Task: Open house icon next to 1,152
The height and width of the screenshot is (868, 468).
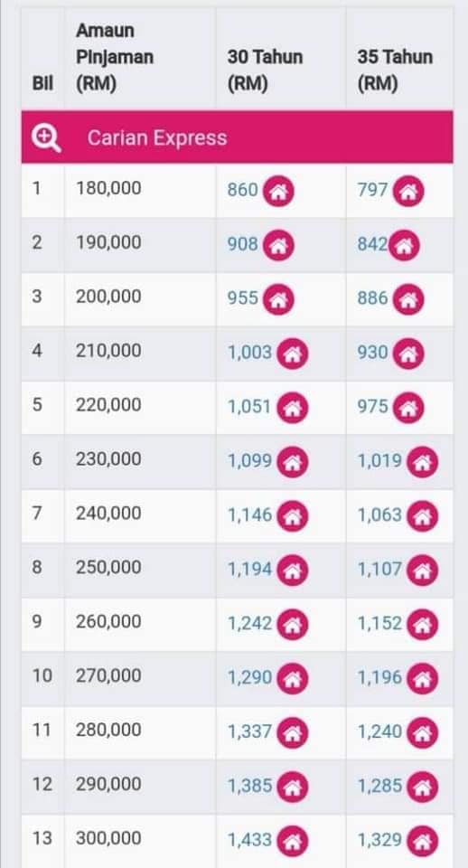Action: click(423, 625)
